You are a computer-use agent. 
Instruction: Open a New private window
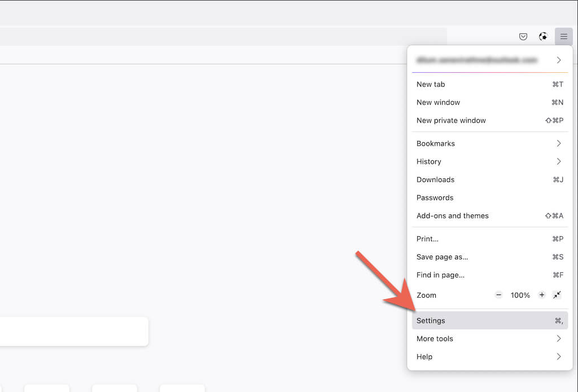pos(488,120)
